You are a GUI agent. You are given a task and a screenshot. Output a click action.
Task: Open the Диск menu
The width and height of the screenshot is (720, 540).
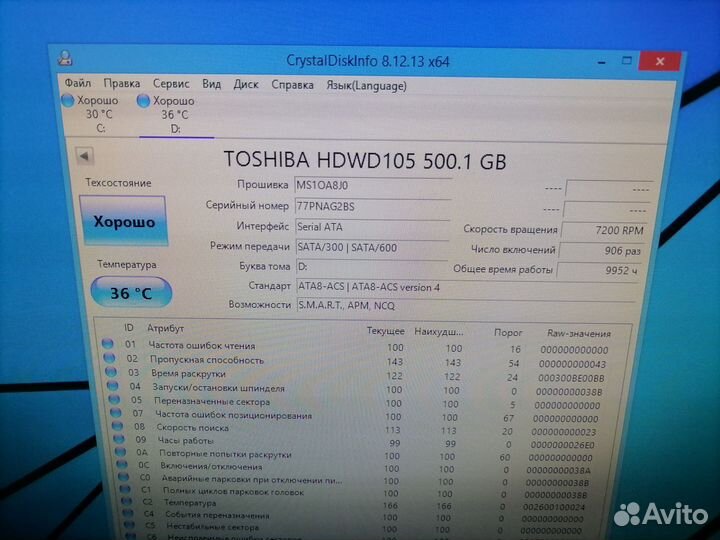[x=246, y=84]
